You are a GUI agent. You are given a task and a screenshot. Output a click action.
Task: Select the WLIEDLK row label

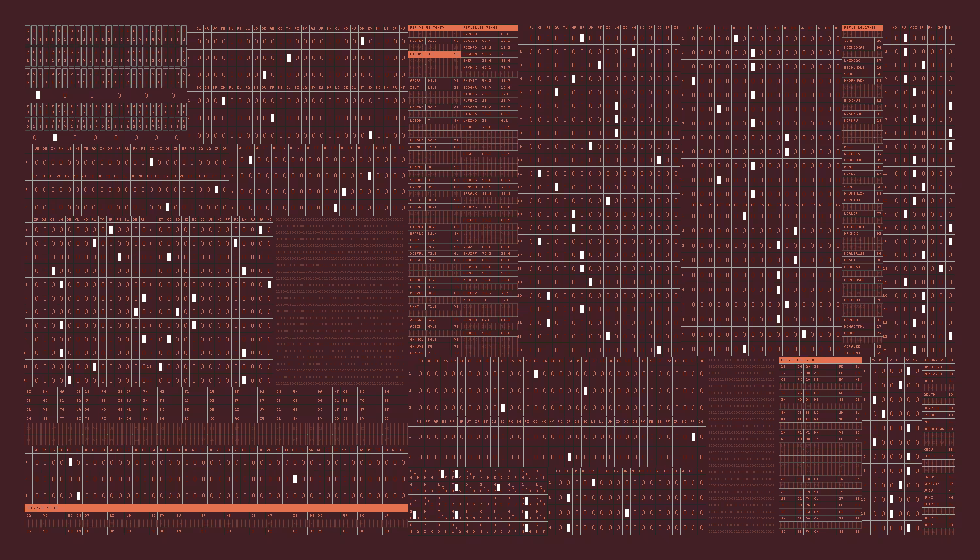(852, 154)
